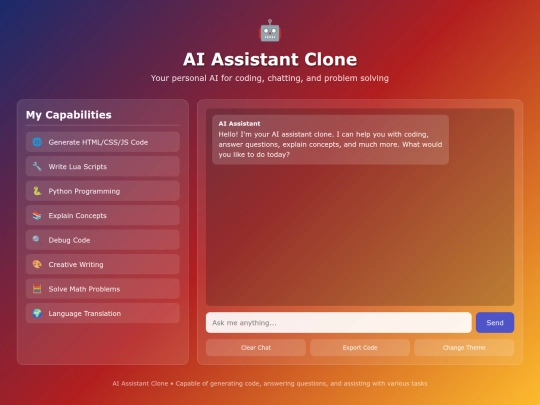
Task: Click the books icon beside Explain Concepts
Action: [x=37, y=215]
